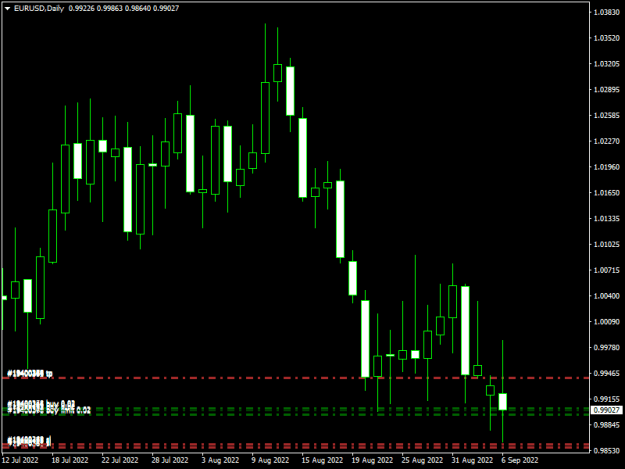Click the stop-loss order label ending in sl
This screenshot has height=469, width=625.
(x=29, y=440)
